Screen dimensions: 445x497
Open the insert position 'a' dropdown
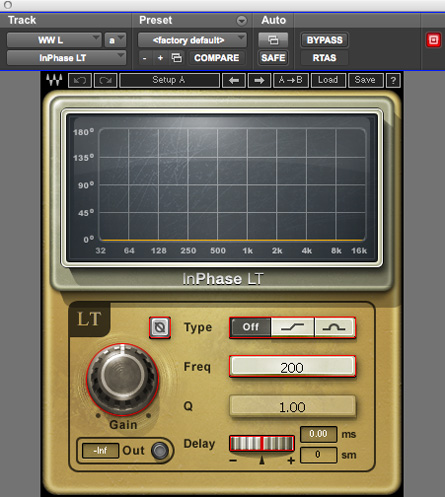[115, 40]
